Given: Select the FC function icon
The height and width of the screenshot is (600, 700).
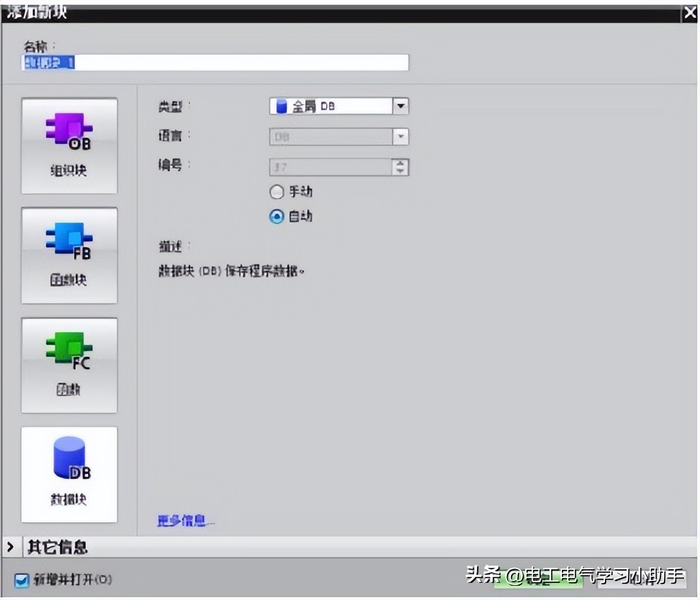Looking at the screenshot, I should (x=69, y=365).
